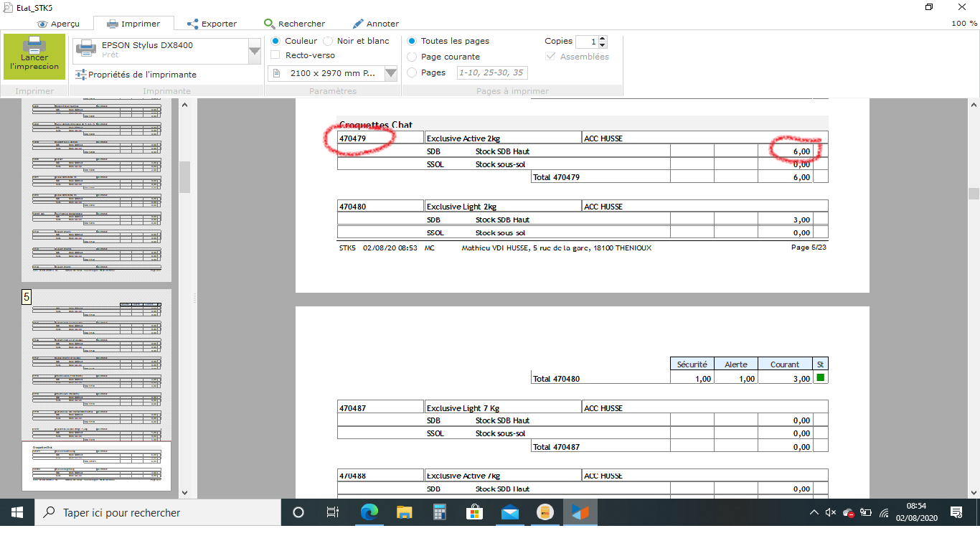The height and width of the screenshot is (551, 980).
Task: Open the Mail app in taskbar
Action: (x=510, y=512)
